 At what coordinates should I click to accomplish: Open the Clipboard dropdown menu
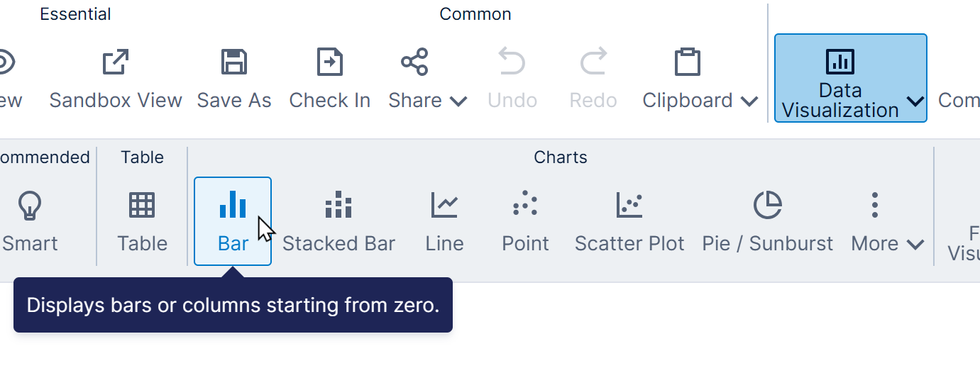point(700,78)
